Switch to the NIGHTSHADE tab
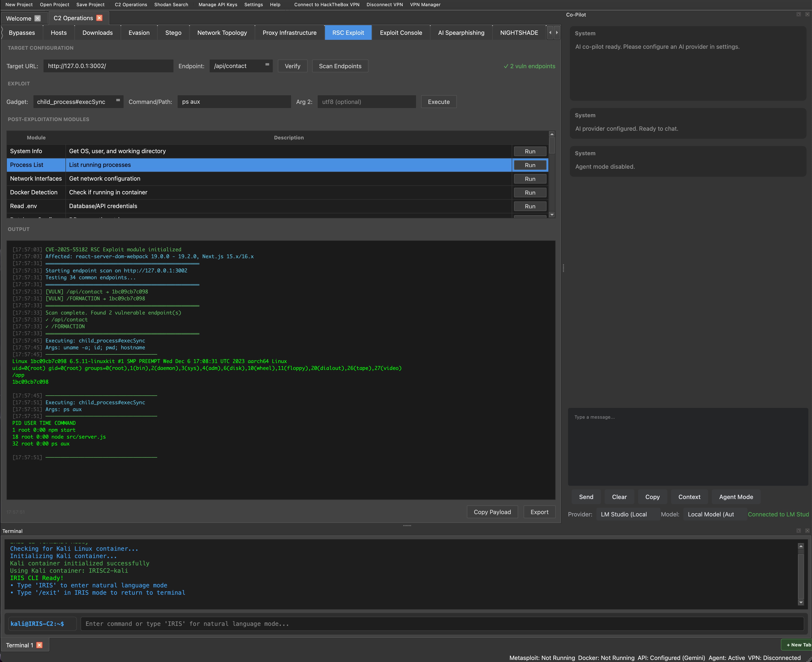 [x=519, y=33]
